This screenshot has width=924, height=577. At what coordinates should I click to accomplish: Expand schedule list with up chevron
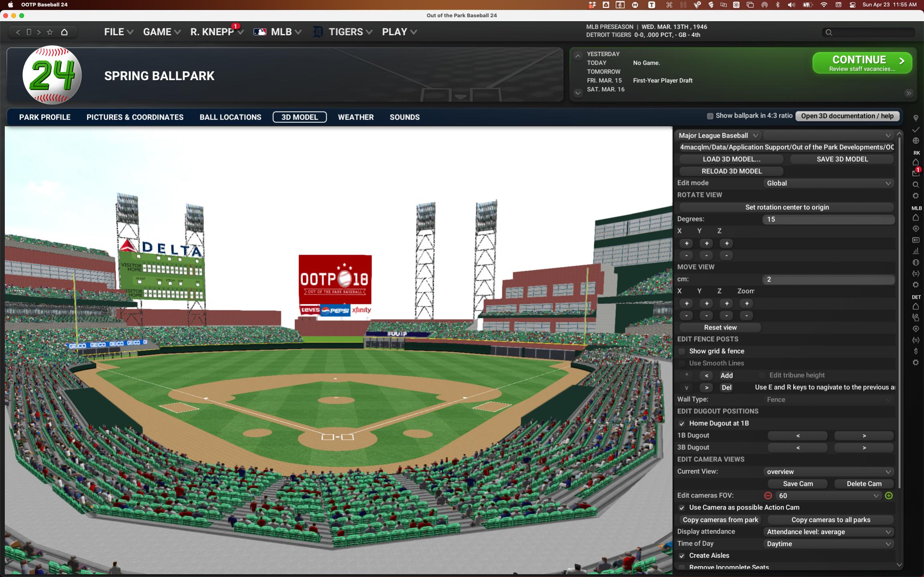(578, 56)
